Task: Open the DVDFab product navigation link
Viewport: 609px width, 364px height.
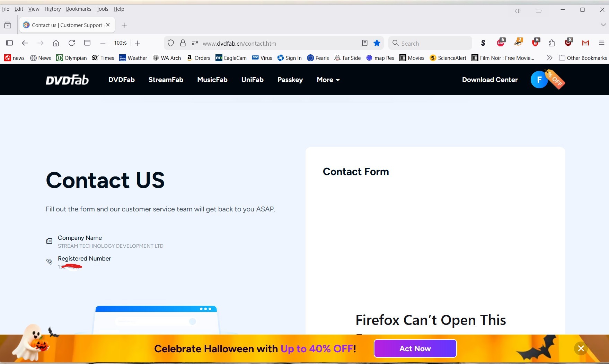Action: tap(122, 80)
